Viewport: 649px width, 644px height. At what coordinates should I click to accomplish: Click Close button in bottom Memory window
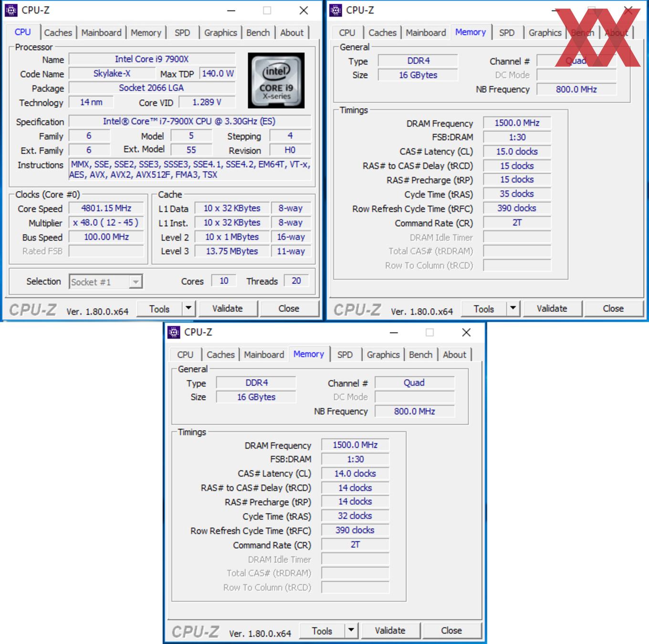[451, 631]
